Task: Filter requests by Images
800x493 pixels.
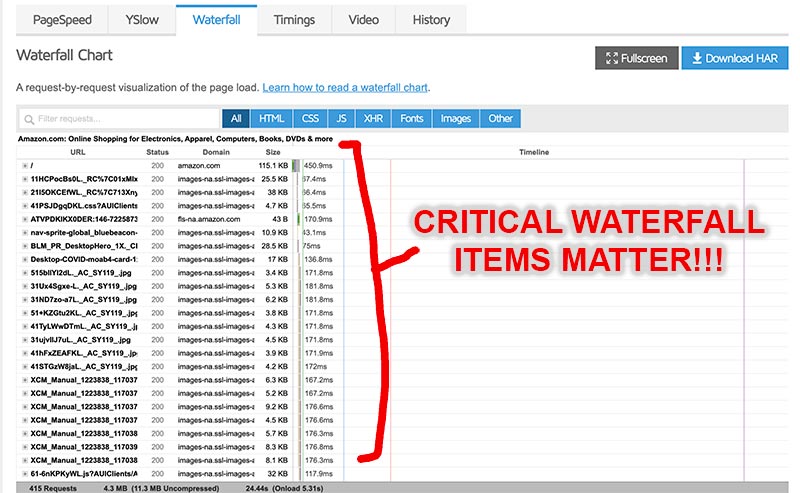Action: (x=455, y=118)
